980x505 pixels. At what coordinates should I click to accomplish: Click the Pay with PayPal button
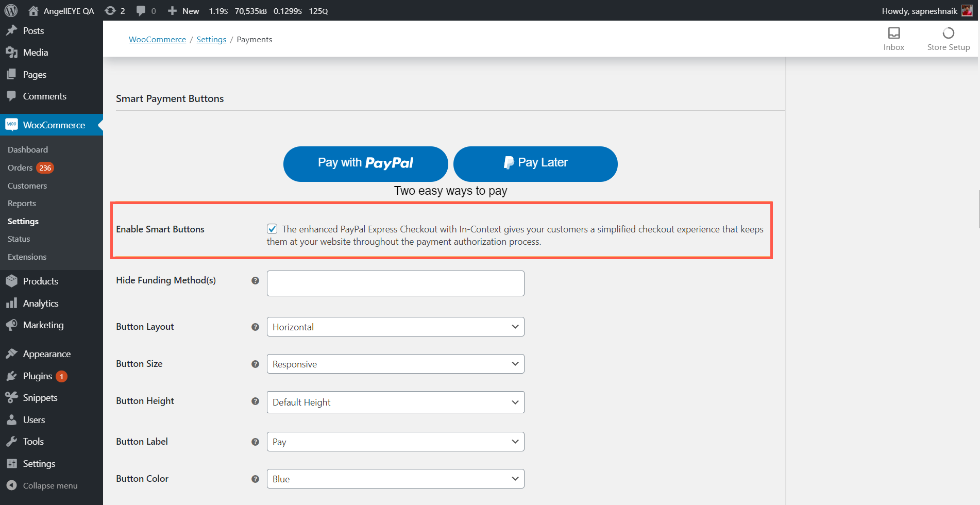365,164
